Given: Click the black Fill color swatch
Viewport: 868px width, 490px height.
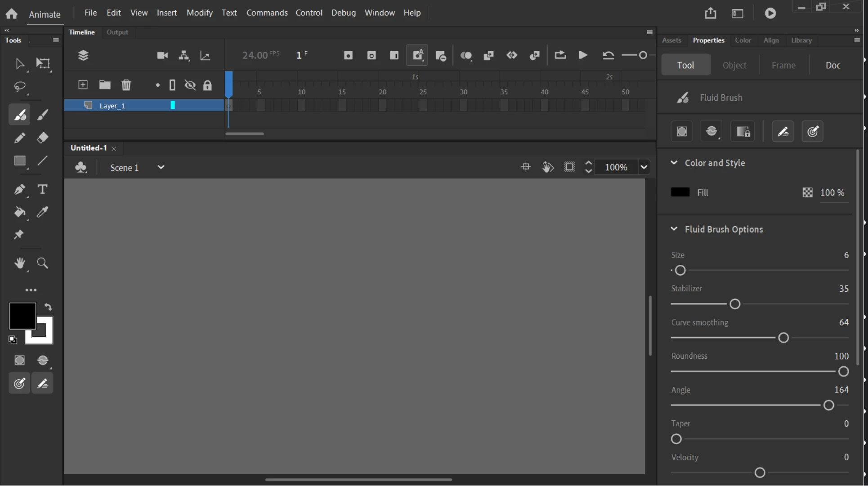Looking at the screenshot, I should pyautogui.click(x=680, y=192).
